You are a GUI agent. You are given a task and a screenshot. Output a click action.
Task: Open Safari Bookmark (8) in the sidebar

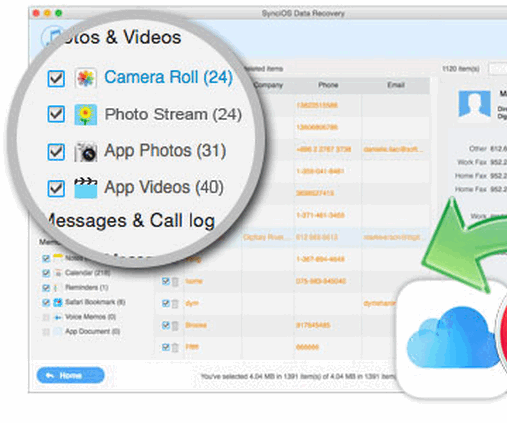(95, 302)
